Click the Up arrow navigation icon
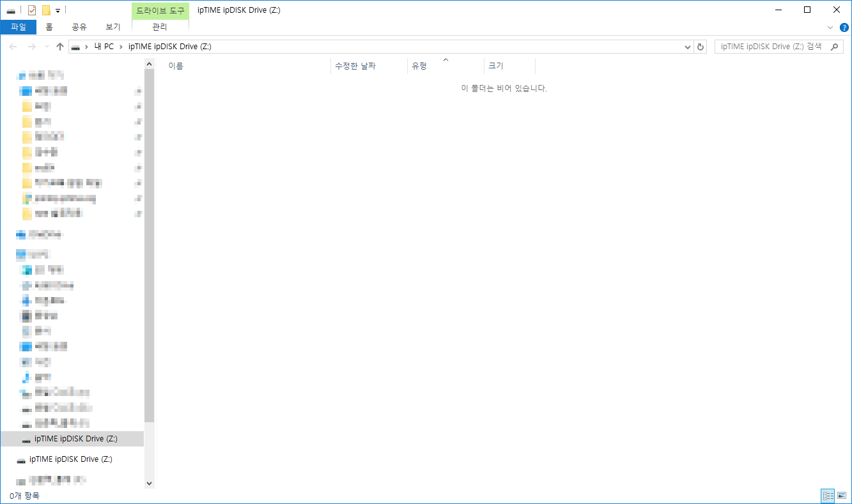The width and height of the screenshot is (852, 504). 60,47
